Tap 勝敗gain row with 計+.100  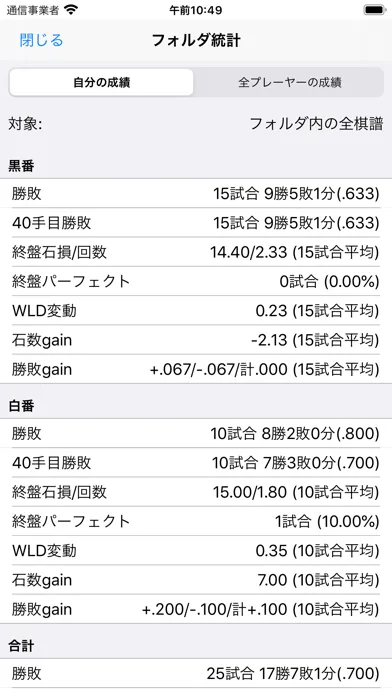196,609
